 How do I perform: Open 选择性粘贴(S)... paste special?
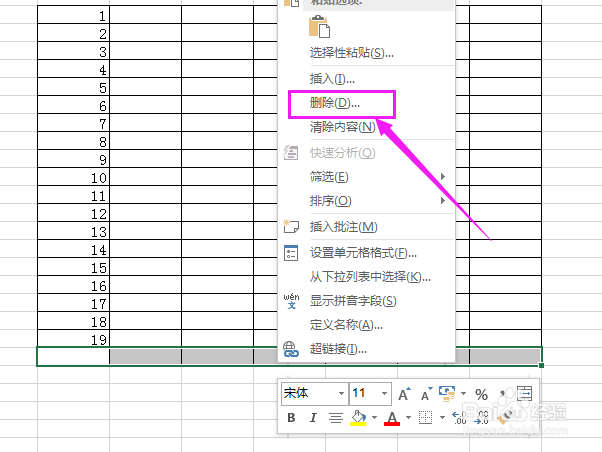(x=352, y=53)
